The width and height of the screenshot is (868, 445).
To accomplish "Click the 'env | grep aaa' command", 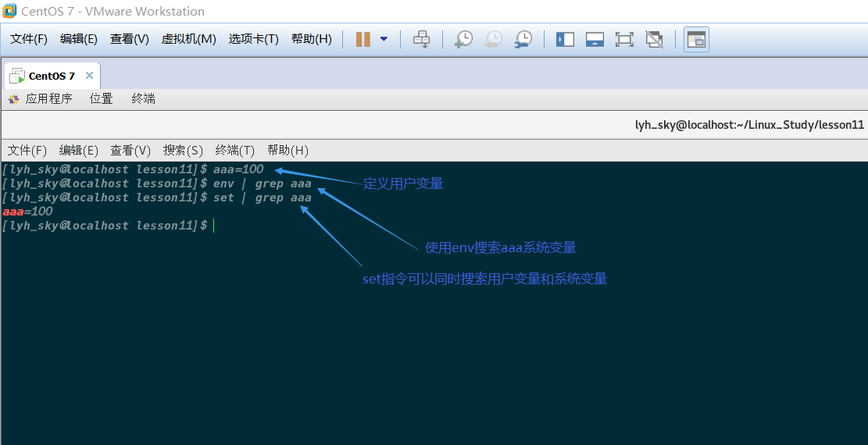I will (263, 183).
